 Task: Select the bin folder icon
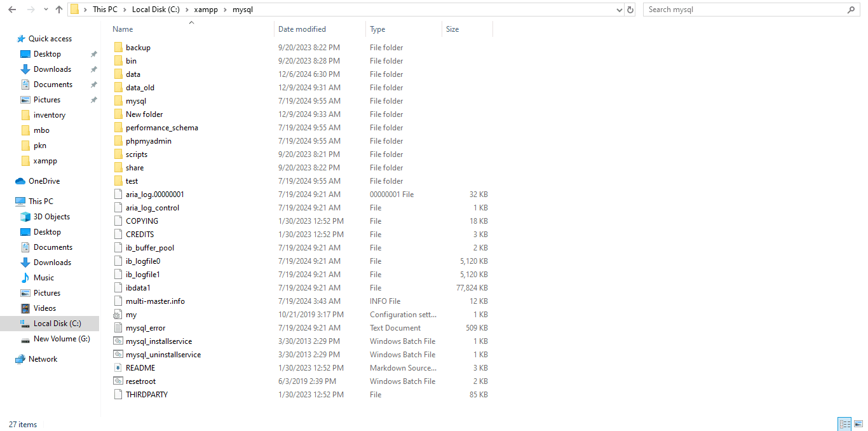(118, 61)
